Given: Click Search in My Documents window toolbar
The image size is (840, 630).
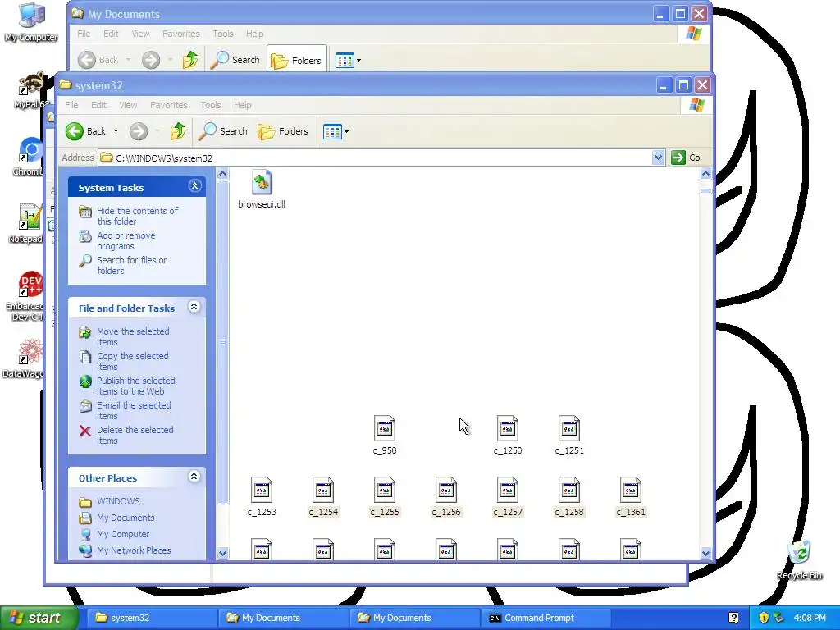Looking at the screenshot, I should point(235,60).
